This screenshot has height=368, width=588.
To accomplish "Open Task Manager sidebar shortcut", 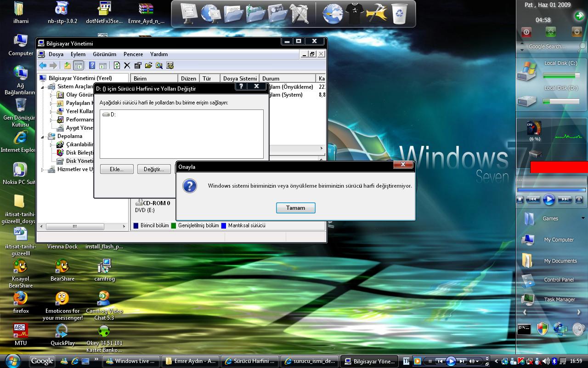I will pos(548,299).
